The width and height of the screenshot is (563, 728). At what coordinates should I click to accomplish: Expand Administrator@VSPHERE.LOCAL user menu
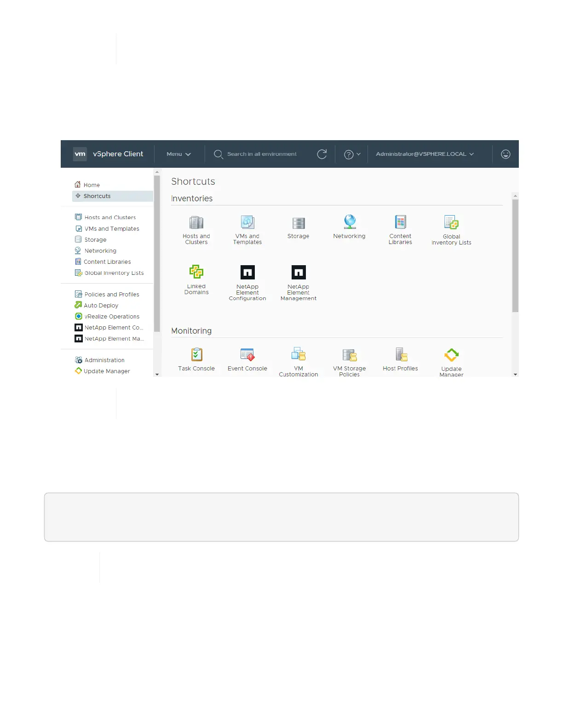click(425, 154)
